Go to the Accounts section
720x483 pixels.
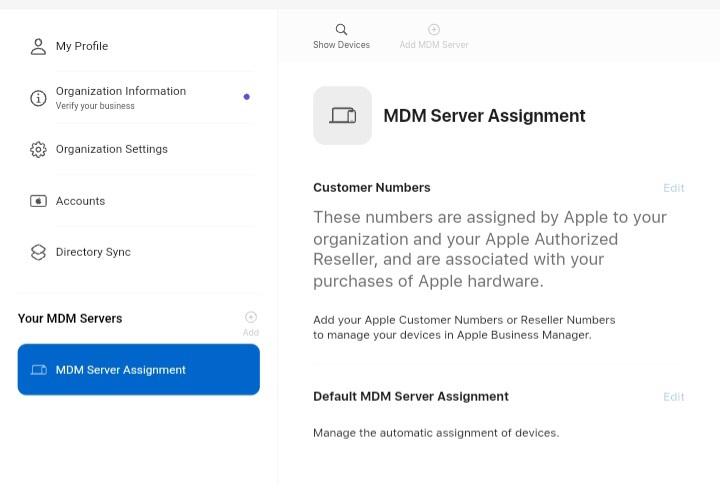80,201
